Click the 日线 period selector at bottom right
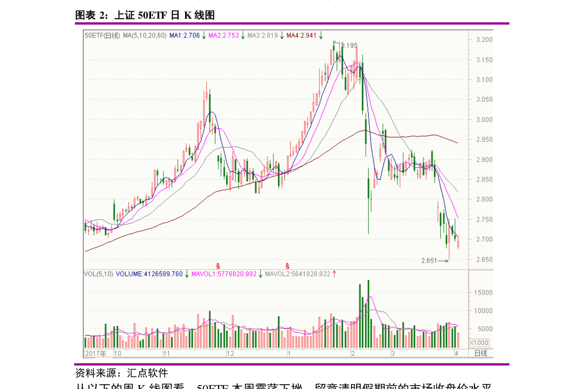 (x=480, y=353)
